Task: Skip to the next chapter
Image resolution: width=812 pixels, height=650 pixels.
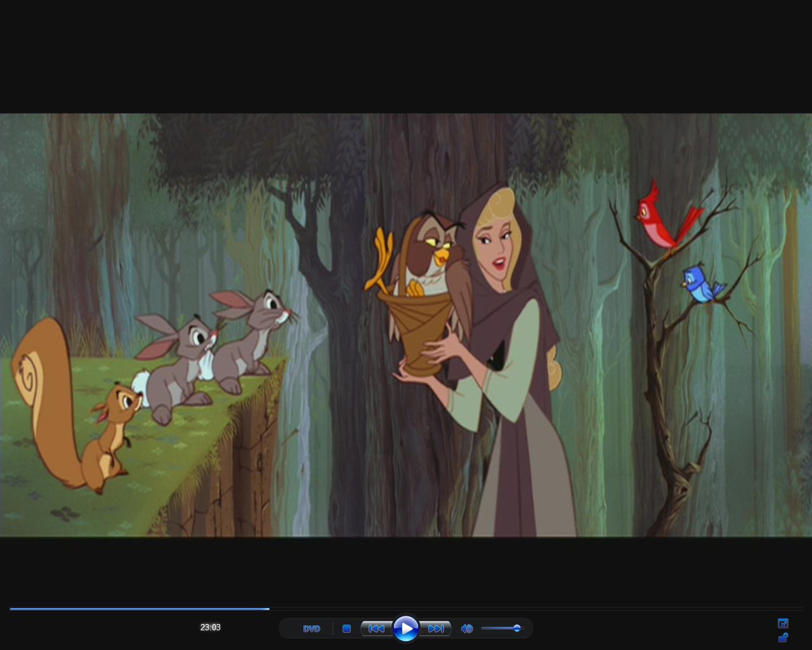Action: [436, 628]
